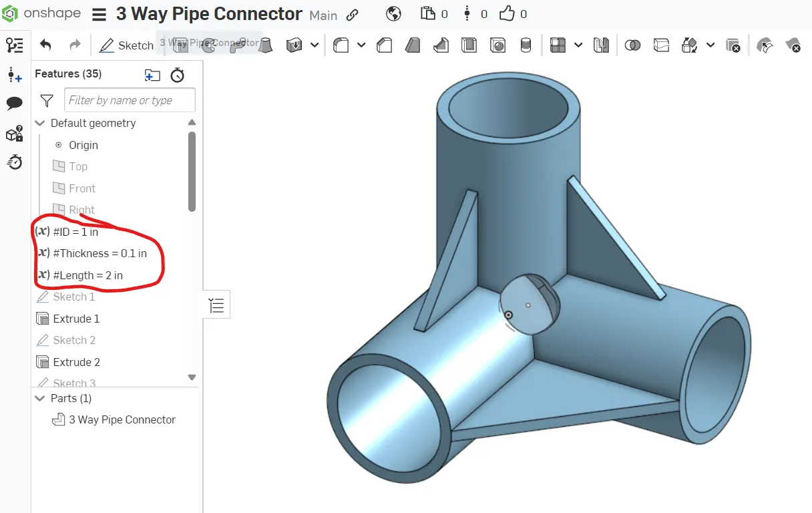
Task: Click the Main branch label
Action: pos(323,16)
